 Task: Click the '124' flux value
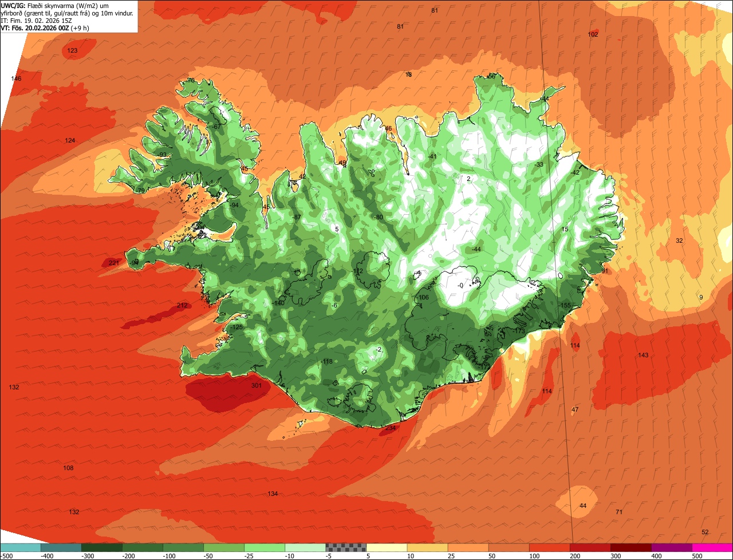(70, 140)
